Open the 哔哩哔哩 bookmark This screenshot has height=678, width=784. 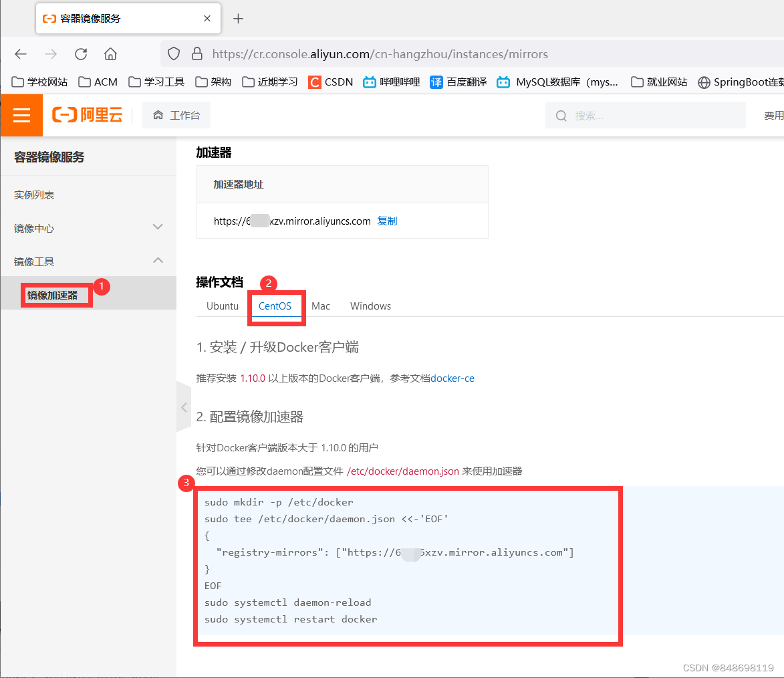pos(390,82)
